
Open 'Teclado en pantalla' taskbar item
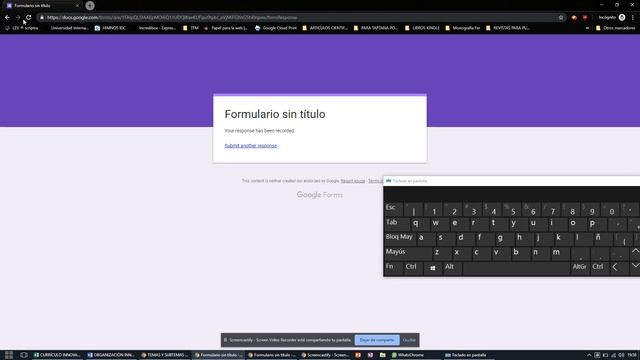click(469, 355)
